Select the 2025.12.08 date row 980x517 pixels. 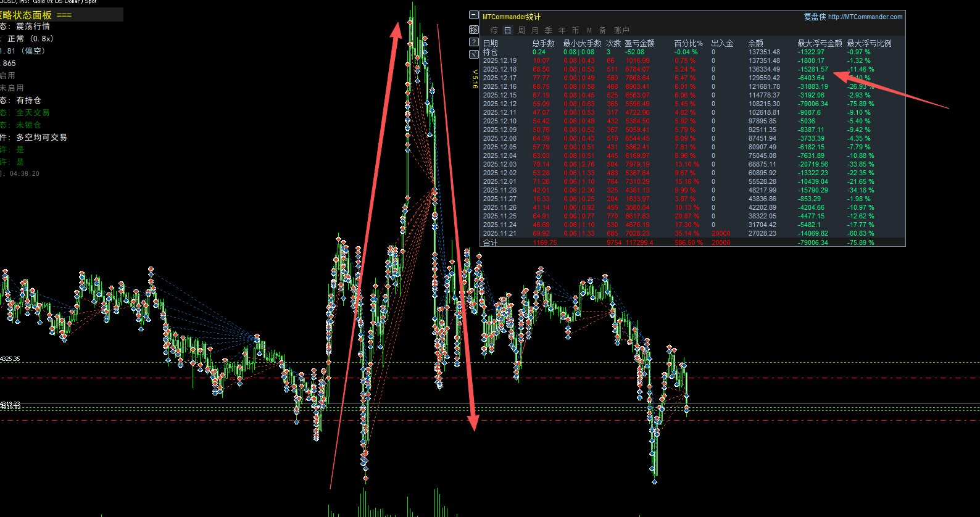(x=500, y=138)
